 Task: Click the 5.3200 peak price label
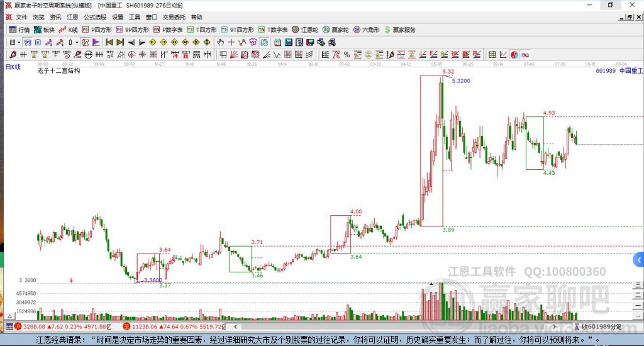[461, 81]
